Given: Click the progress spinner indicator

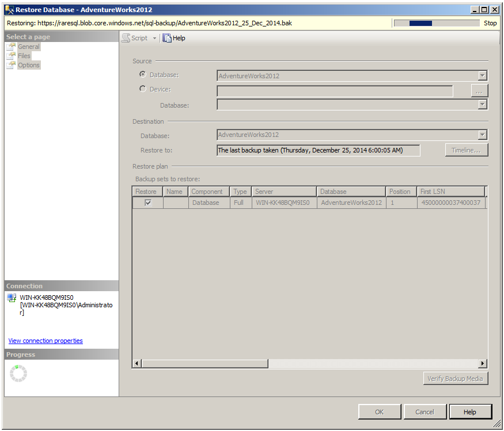Looking at the screenshot, I should coord(18,373).
